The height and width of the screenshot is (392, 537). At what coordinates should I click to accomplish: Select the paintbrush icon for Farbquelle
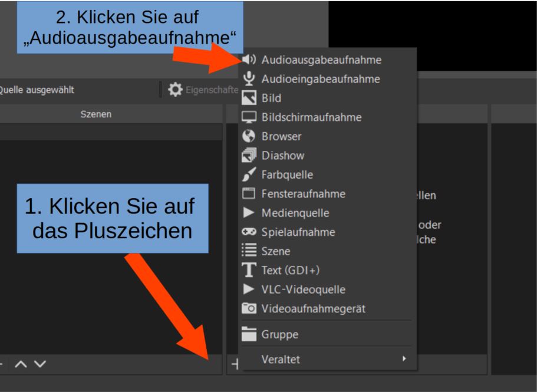click(249, 175)
